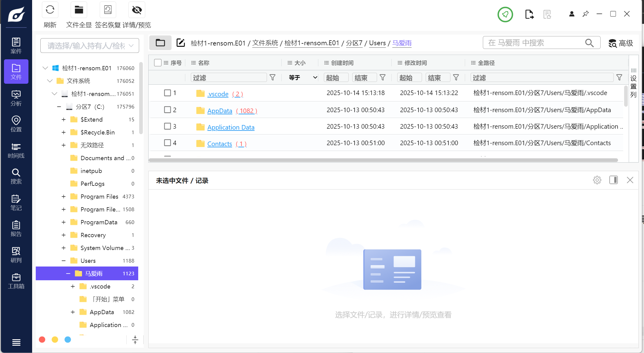Open the 分析 analysis sidebar section
Screen dimensions: 644x353
[x=16, y=98]
